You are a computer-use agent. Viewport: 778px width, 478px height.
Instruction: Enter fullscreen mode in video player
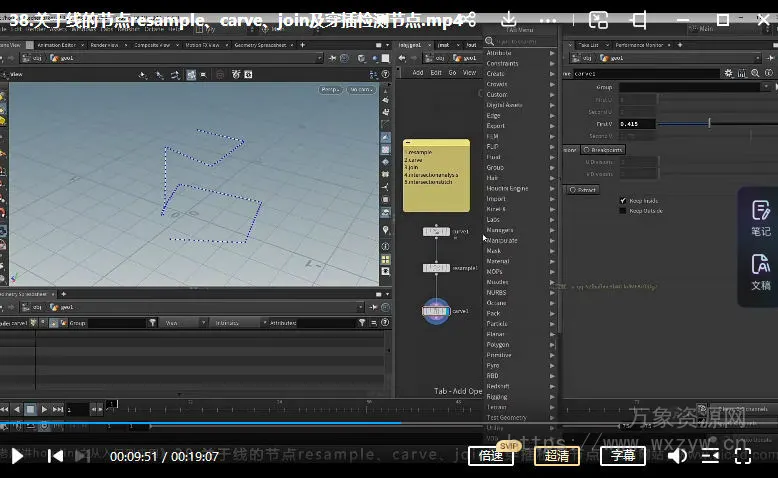pos(743,456)
